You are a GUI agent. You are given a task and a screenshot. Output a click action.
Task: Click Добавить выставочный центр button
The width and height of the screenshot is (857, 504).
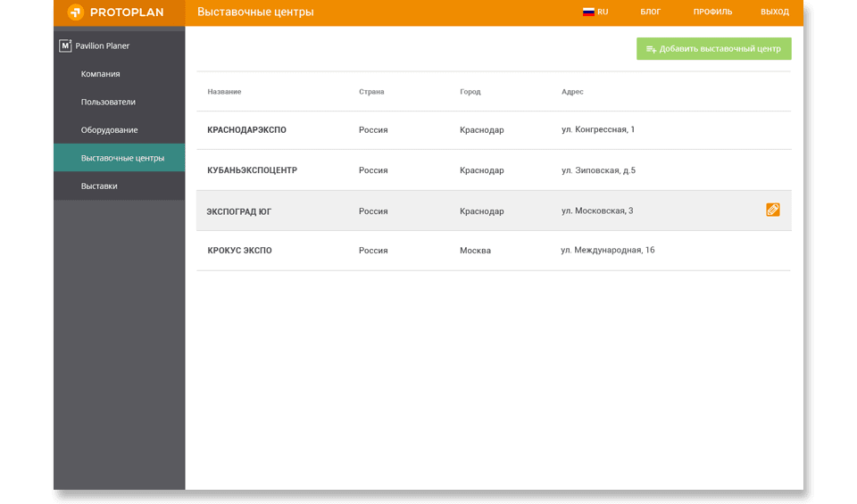[x=714, y=48]
